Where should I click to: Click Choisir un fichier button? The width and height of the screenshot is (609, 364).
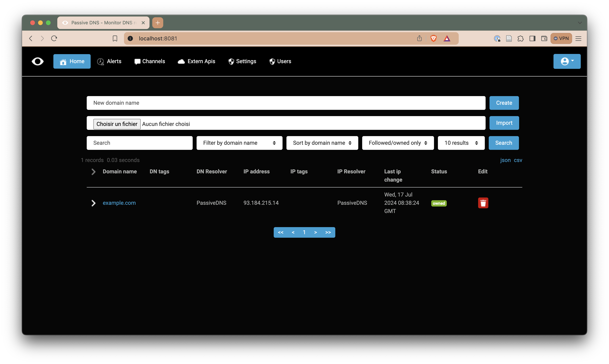point(117,124)
